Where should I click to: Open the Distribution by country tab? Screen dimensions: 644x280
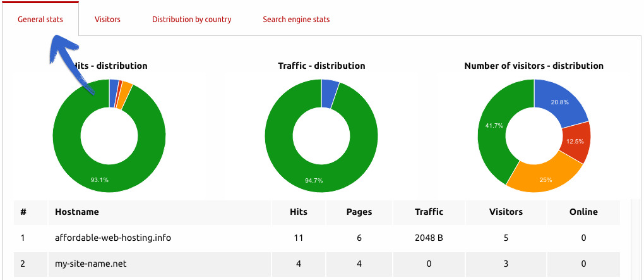pos(191,20)
